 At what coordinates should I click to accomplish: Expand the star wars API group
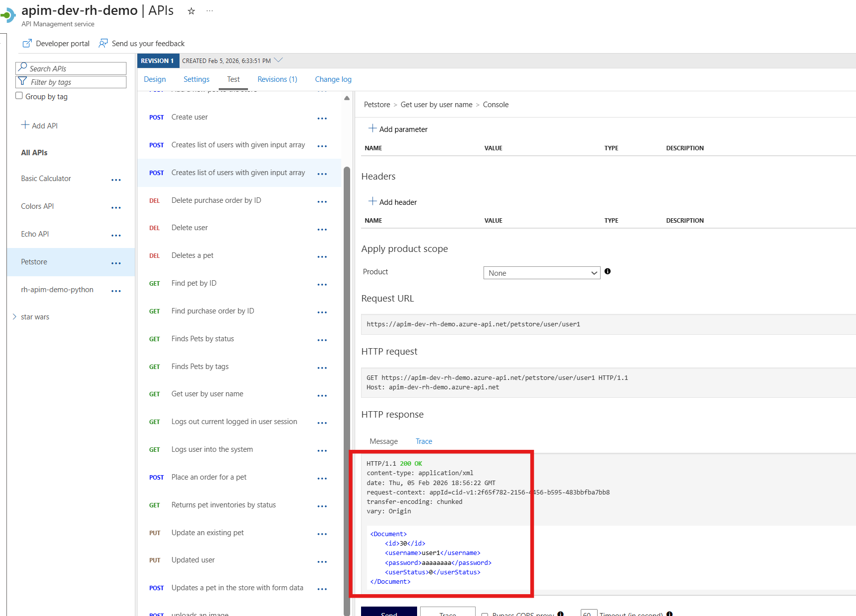point(14,317)
